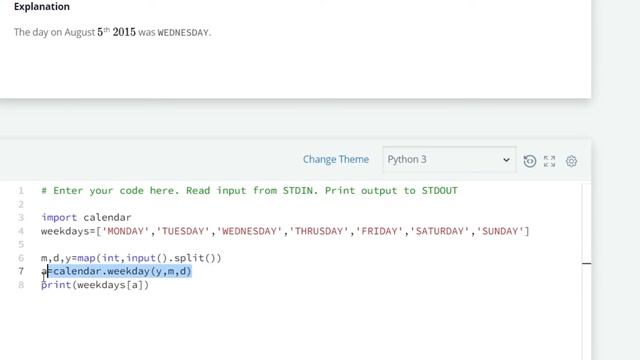The image size is (640, 360).
Task: Click the Explanation heading
Action: pyautogui.click(x=42, y=7)
